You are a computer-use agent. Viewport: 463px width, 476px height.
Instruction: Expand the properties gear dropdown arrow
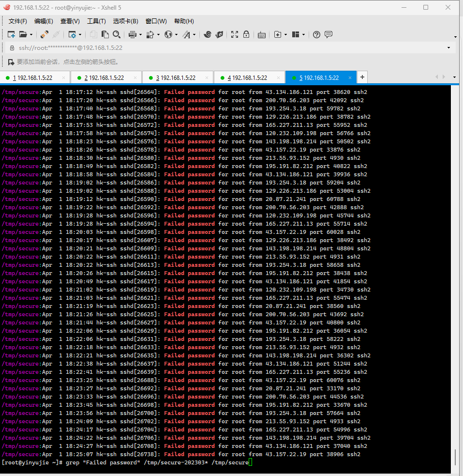[x=80, y=35]
